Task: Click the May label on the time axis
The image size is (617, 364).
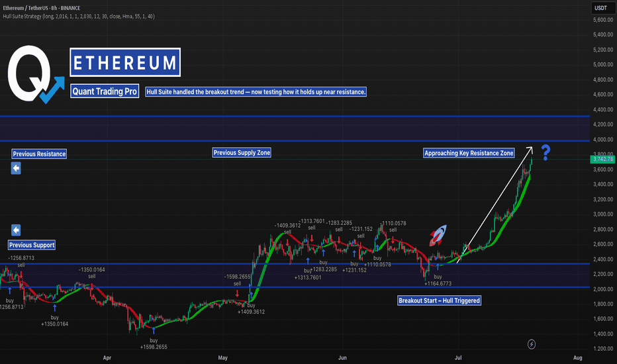Action: click(222, 357)
